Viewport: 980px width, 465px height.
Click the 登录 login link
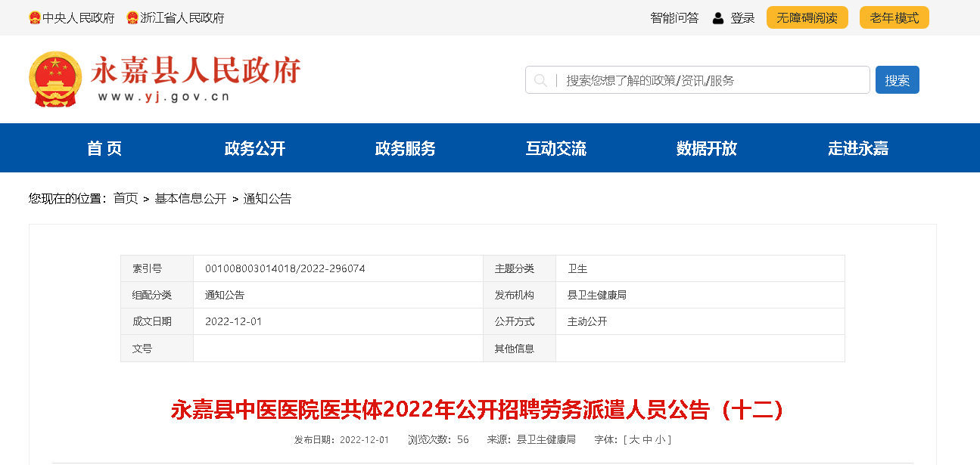pyautogui.click(x=742, y=17)
